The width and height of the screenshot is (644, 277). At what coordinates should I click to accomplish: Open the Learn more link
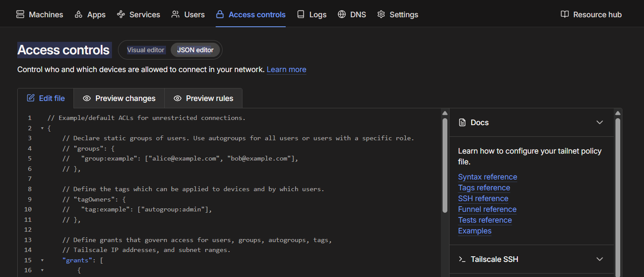click(287, 69)
